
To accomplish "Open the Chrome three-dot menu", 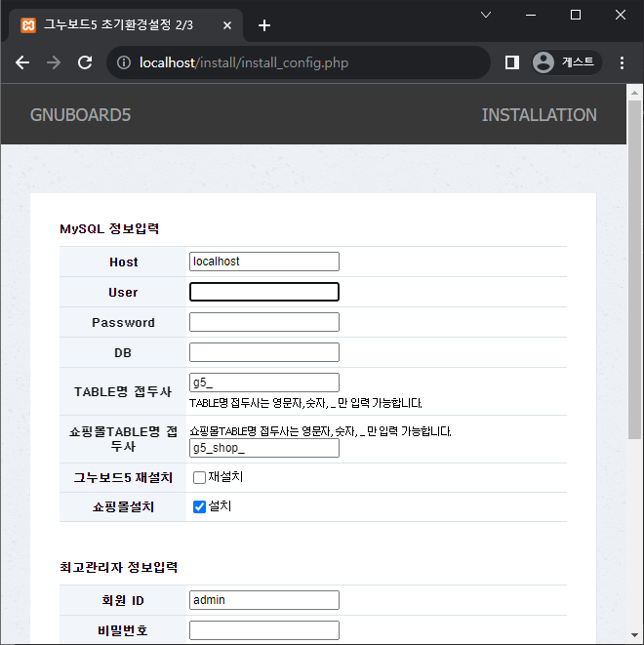I will (622, 62).
